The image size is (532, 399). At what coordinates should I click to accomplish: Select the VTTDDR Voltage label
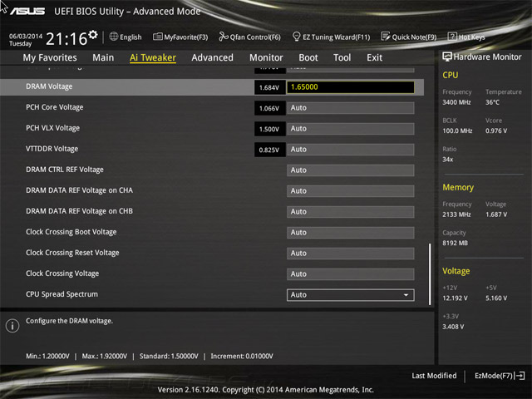[52, 149]
